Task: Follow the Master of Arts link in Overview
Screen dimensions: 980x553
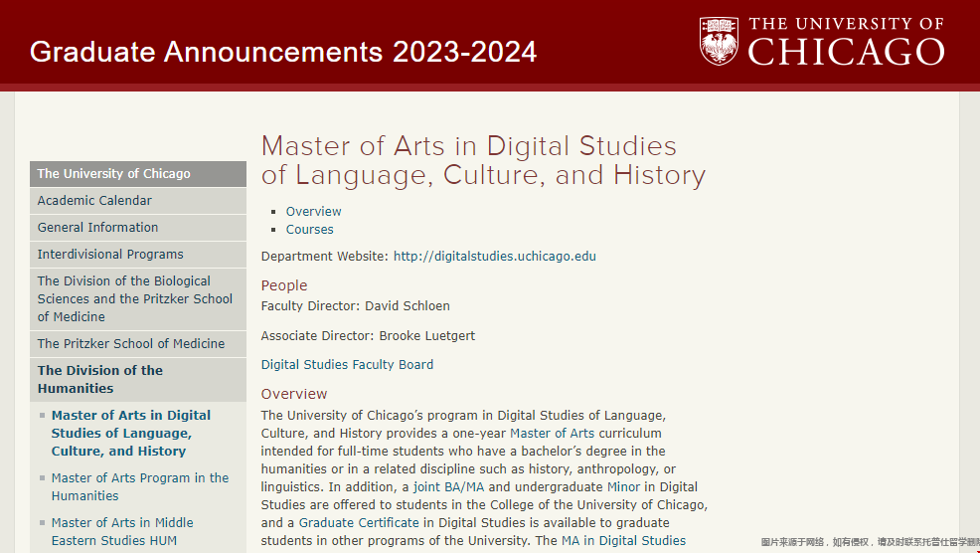Action: pos(552,434)
